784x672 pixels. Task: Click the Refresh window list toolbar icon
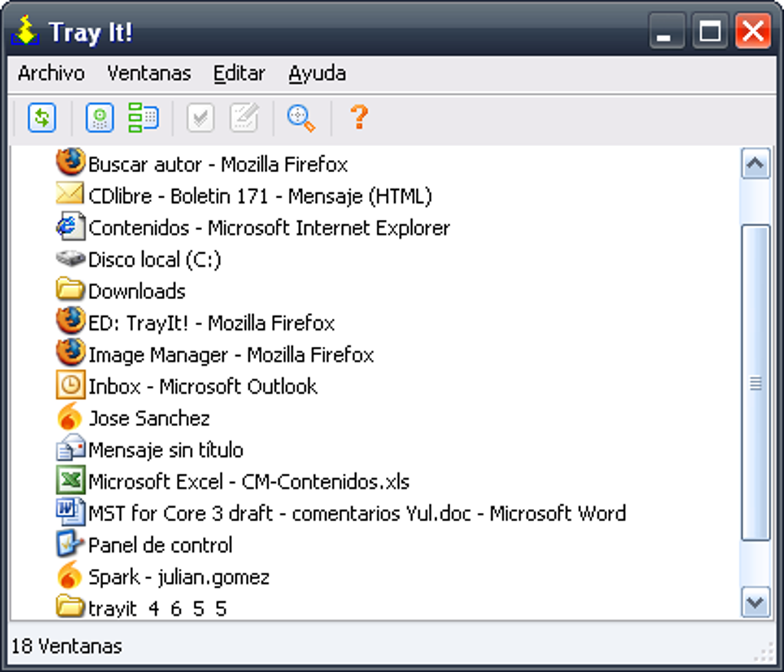(x=42, y=118)
